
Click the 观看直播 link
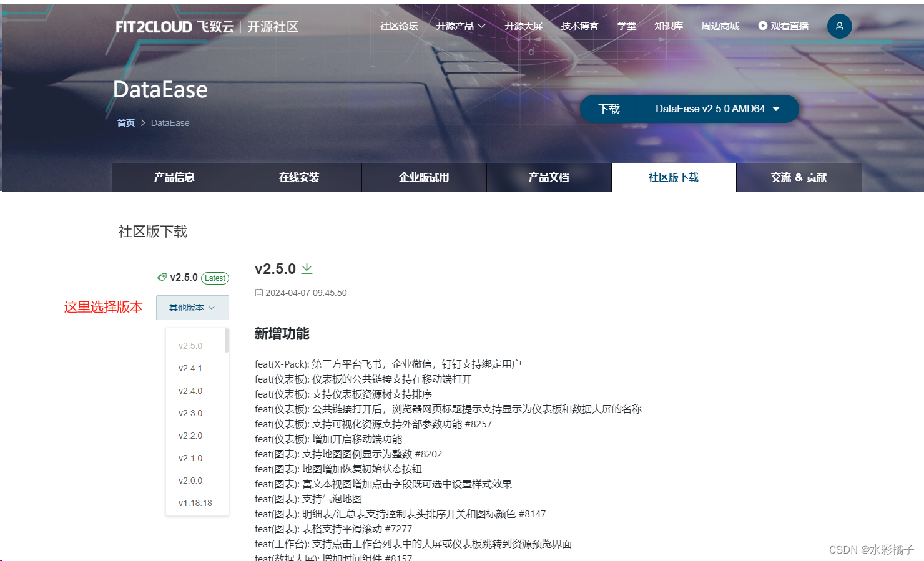click(x=784, y=26)
